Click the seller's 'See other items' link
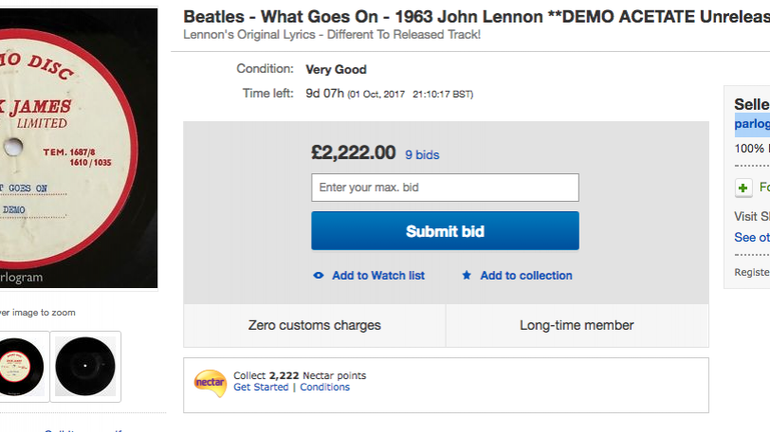The width and height of the screenshot is (770, 432). 752,238
